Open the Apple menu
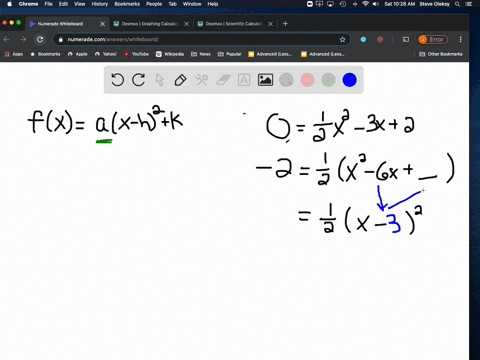Image resolution: width=480 pixels, height=360 pixels. tap(9, 4)
